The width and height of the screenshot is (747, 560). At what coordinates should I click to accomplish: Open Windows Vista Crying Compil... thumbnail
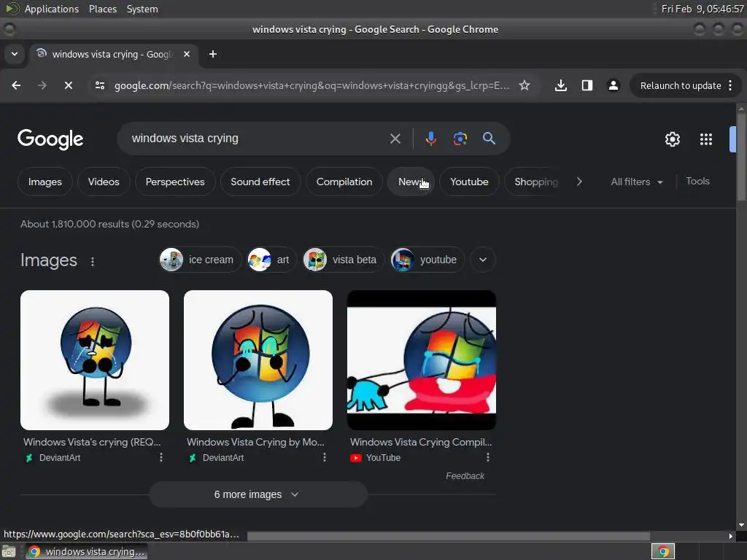click(x=422, y=360)
